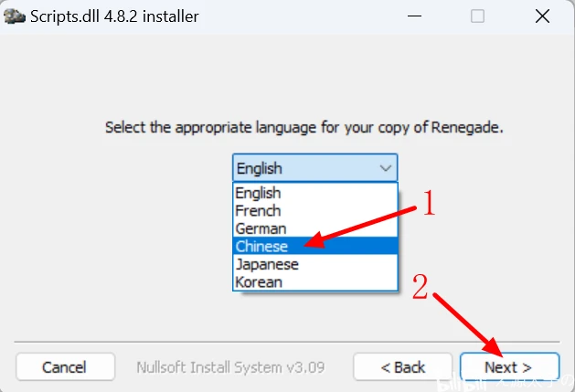The height and width of the screenshot is (392, 575).
Task: Pick German from the dropdown options
Action: pos(261,228)
